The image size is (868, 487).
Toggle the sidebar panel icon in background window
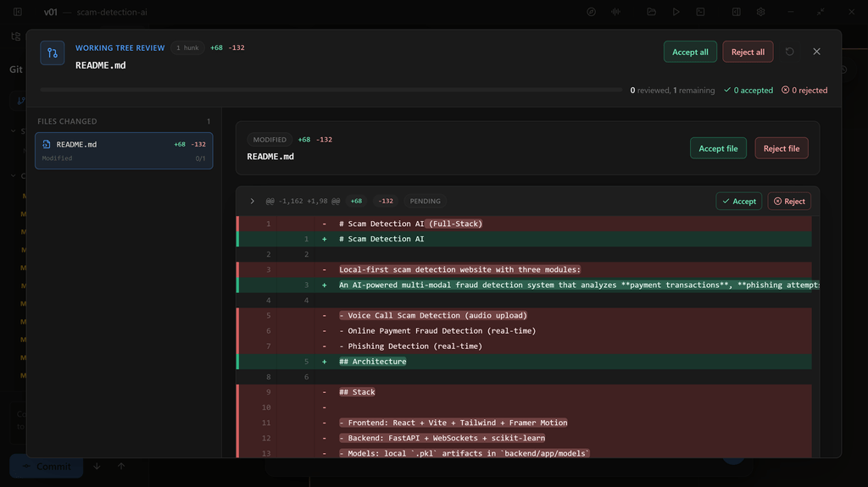[18, 12]
